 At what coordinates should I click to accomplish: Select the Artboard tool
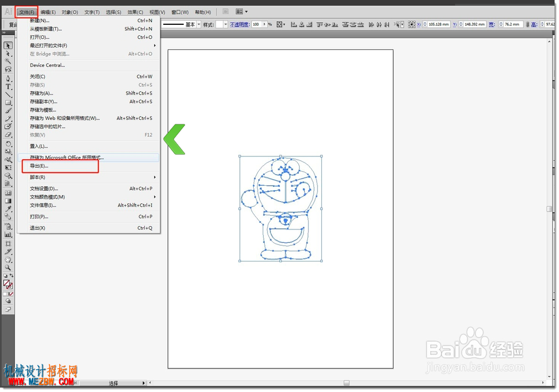[8, 244]
